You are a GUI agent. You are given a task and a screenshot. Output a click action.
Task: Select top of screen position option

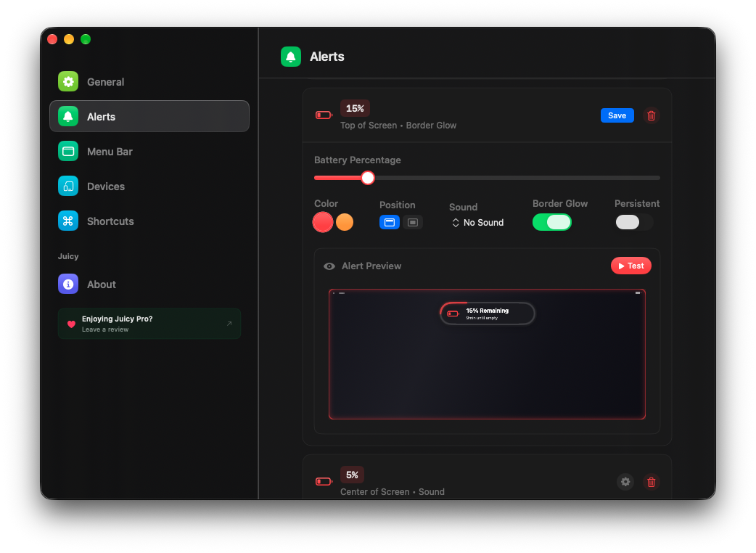coord(390,222)
